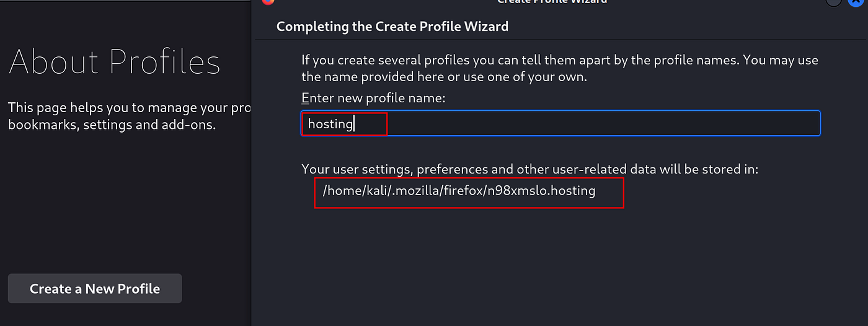This screenshot has height=326, width=868.
Task: Focus the new profile name input field
Action: (560, 123)
